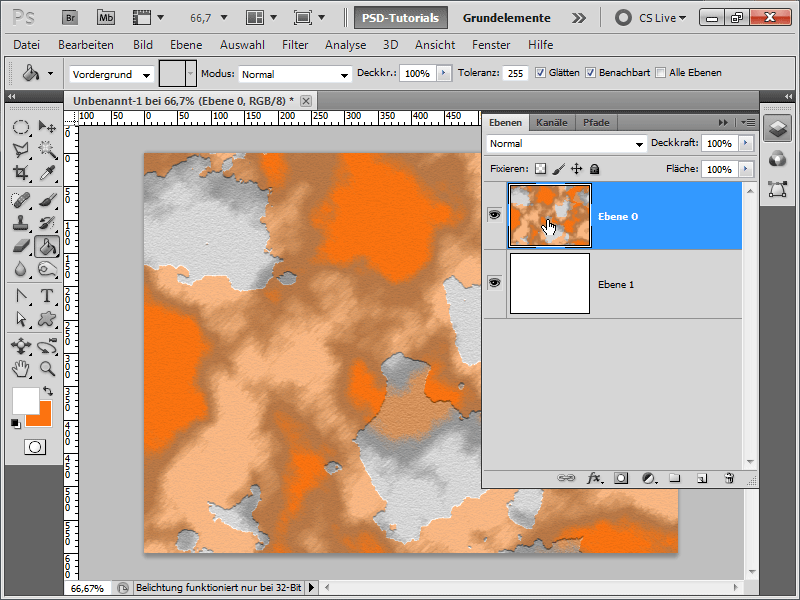The image size is (800, 600).
Task: Swap foreground and background colors
Action: [48, 391]
